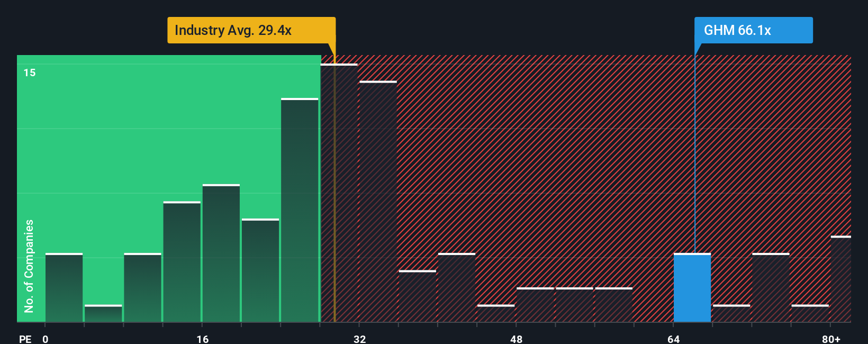Image resolution: width=868 pixels, height=344 pixels.
Task: Click the axis value 64
Action: (x=673, y=339)
